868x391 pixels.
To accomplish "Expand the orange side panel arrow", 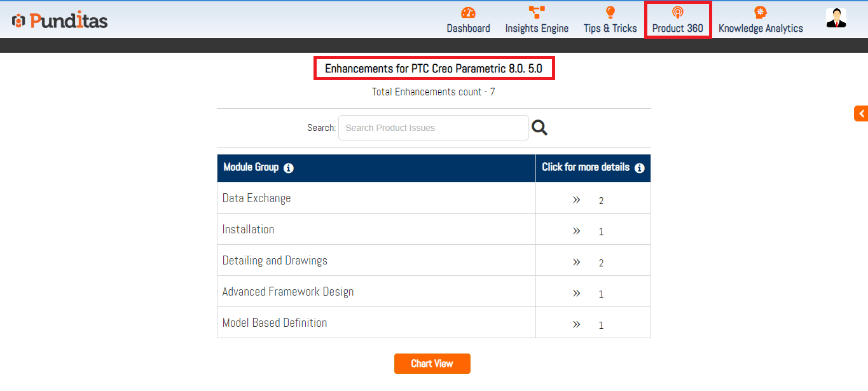I will [861, 114].
